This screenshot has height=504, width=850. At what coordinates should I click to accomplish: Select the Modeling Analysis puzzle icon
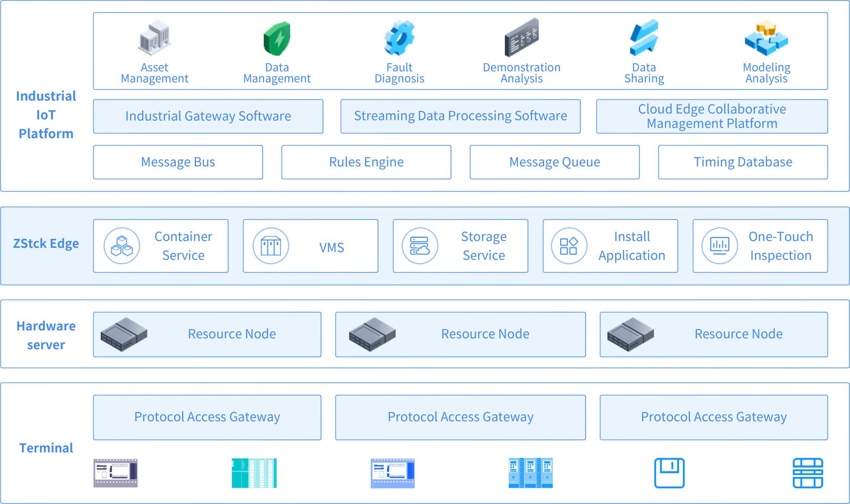click(766, 38)
